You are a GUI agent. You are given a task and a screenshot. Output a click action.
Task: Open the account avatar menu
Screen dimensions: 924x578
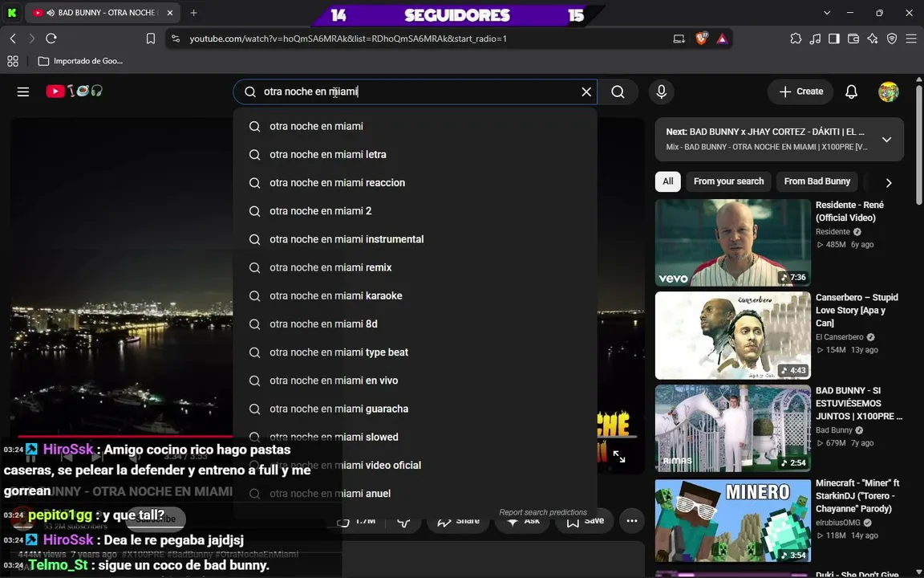888,92
